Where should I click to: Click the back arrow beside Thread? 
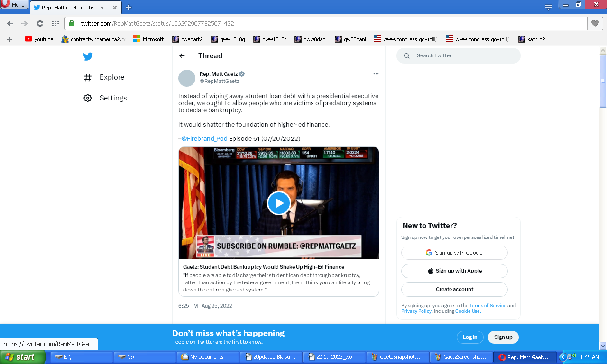pyautogui.click(x=182, y=56)
